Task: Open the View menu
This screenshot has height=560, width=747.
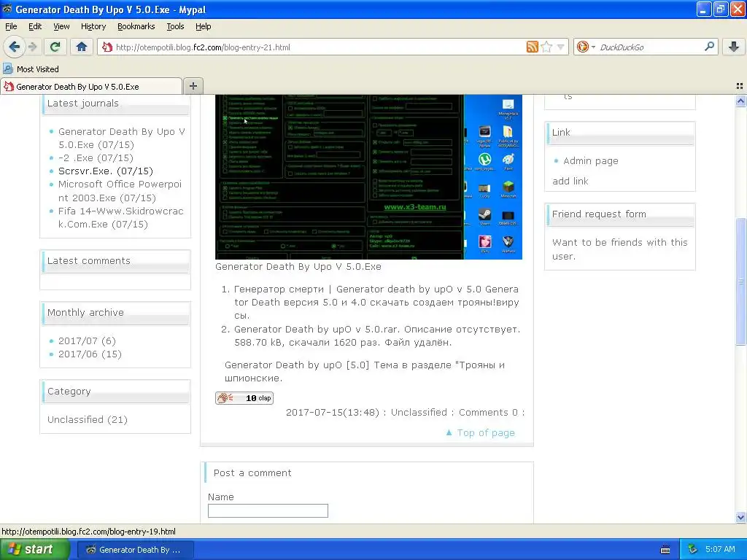Action: click(61, 26)
